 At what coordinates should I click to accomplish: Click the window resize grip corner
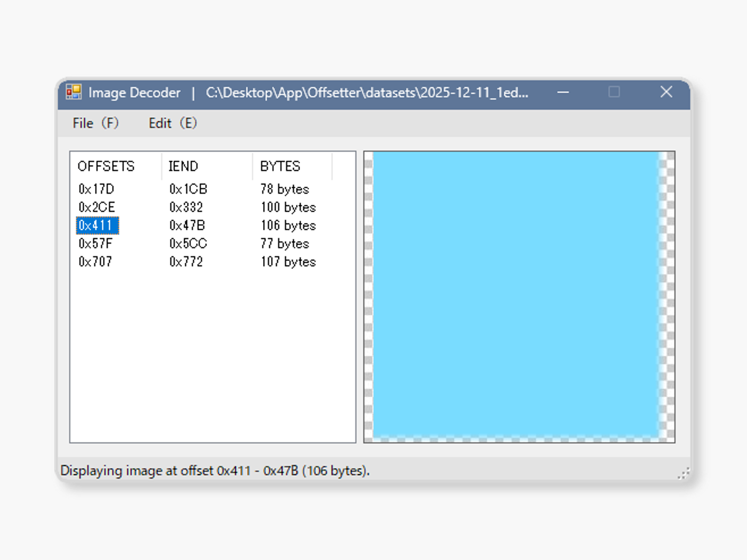[x=684, y=473]
